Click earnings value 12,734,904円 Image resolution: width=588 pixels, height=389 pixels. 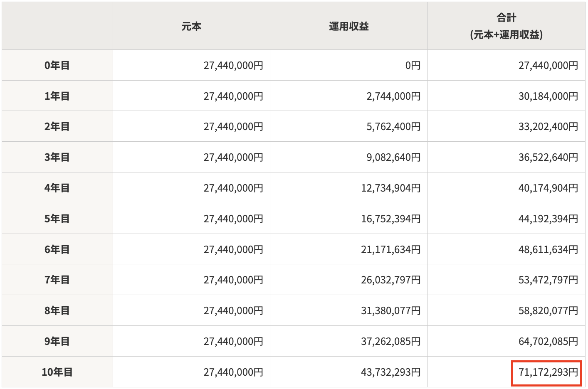point(391,188)
